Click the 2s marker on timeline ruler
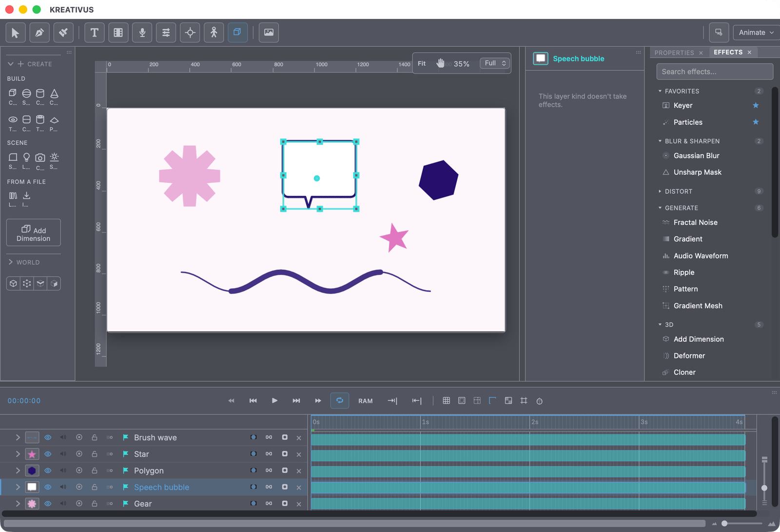The width and height of the screenshot is (780, 532). tap(535, 422)
